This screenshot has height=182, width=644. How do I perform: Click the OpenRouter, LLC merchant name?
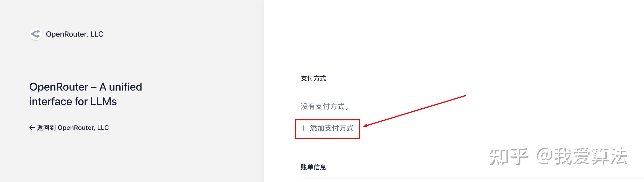coord(75,34)
